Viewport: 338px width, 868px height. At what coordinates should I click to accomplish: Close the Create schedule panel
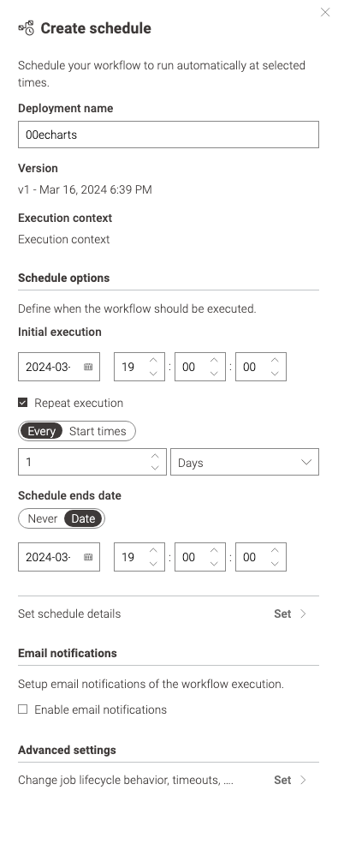pos(325,12)
